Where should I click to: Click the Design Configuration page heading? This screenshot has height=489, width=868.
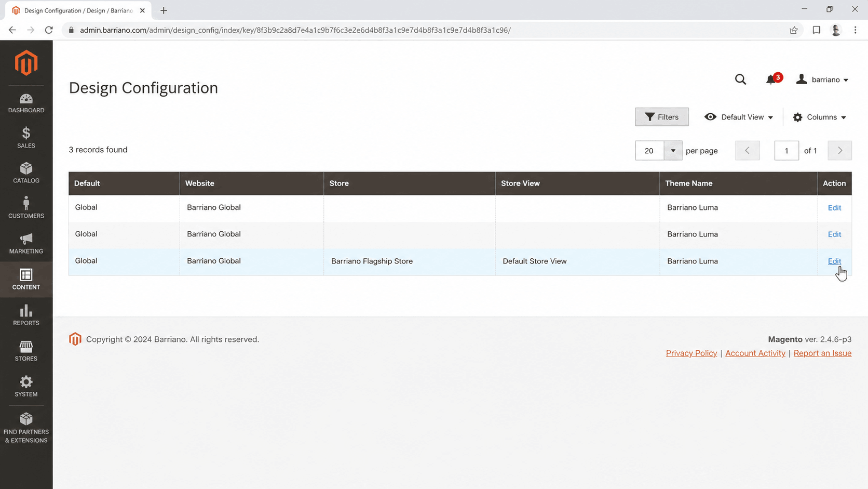click(x=143, y=88)
